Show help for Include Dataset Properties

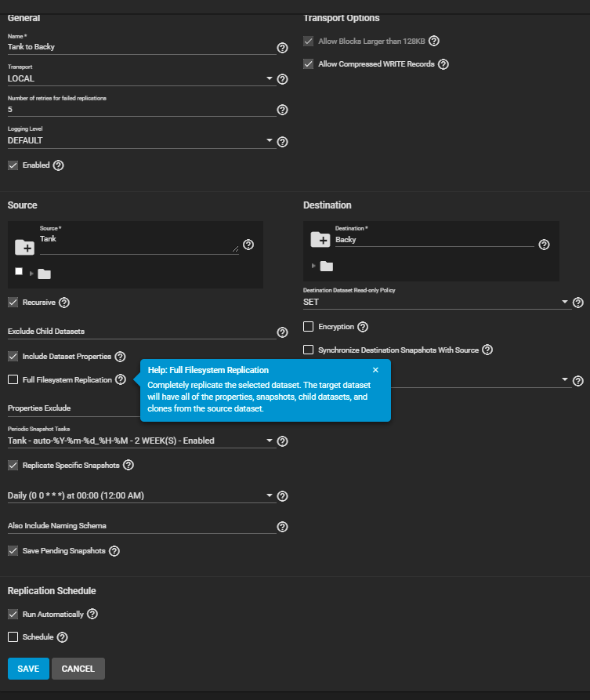pos(120,357)
